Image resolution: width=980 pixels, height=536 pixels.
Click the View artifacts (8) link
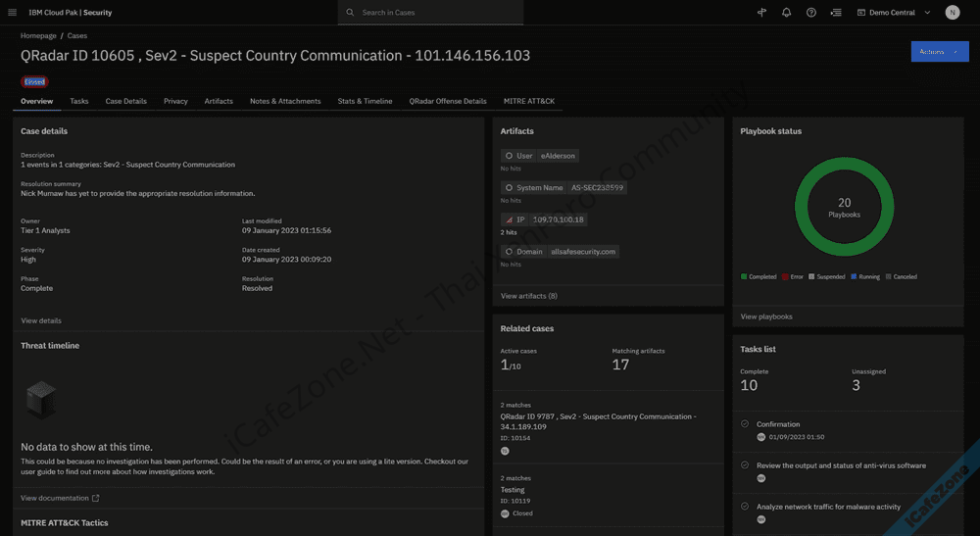tap(528, 296)
